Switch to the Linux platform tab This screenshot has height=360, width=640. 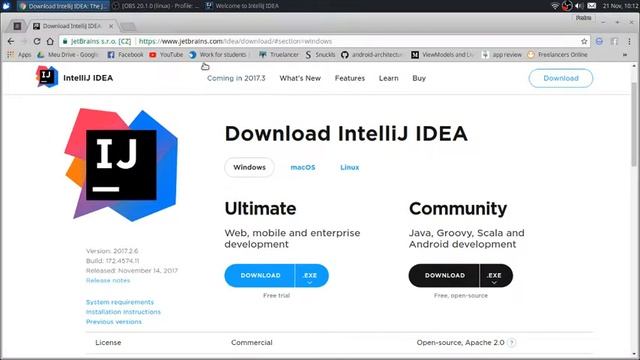[350, 167]
